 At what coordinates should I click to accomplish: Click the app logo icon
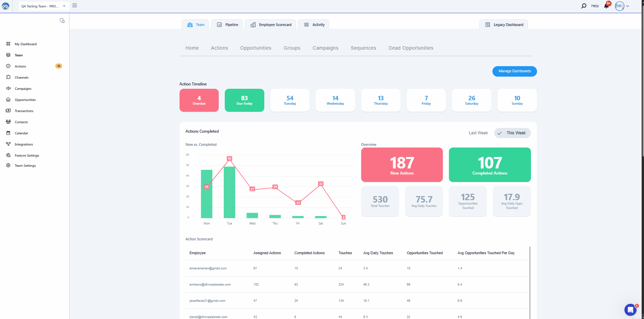point(6,6)
